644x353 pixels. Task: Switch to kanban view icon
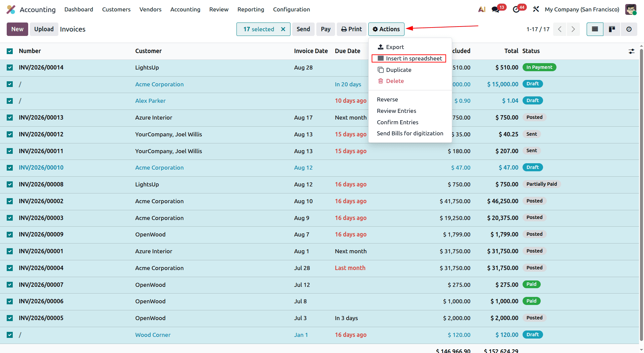612,29
